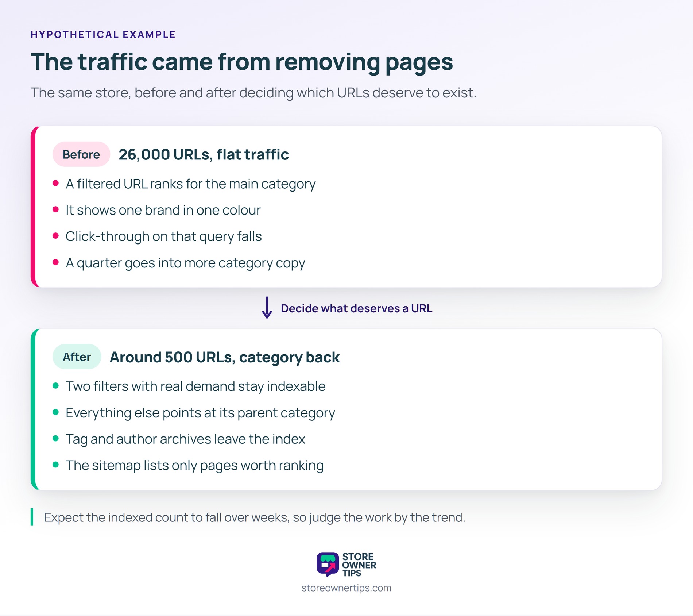Screen dimensions: 693x616
Task: Click 'Around 500 URLs, category back' heading
Action: 225,357
